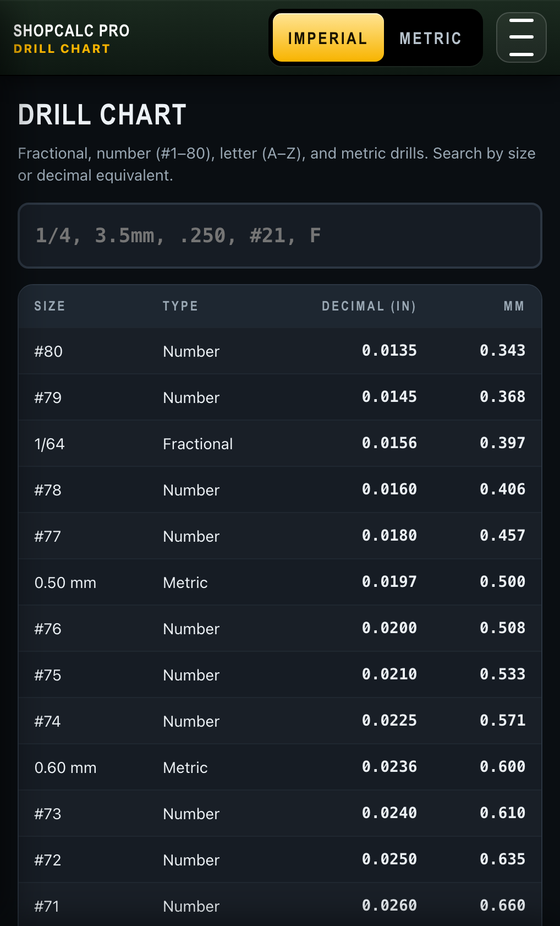Viewport: 560px width, 926px height.
Task: Sort by the Type column header
Action: coord(180,306)
